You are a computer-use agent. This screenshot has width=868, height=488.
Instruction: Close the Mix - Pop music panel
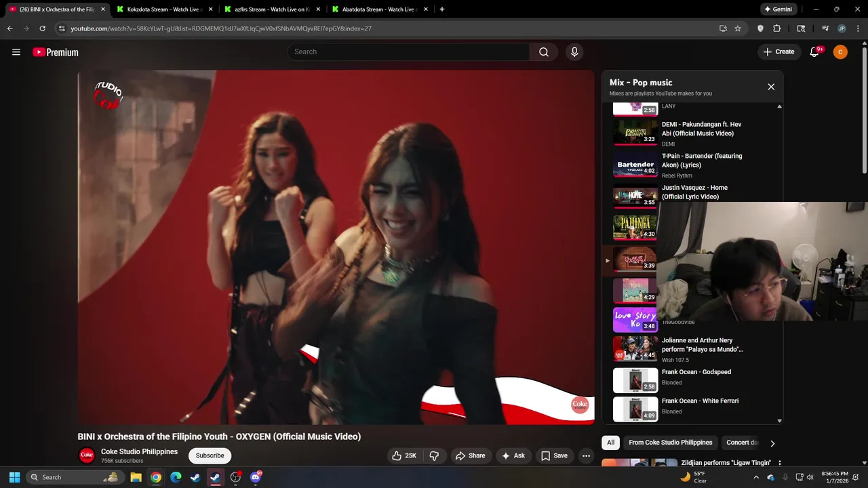pos(771,87)
